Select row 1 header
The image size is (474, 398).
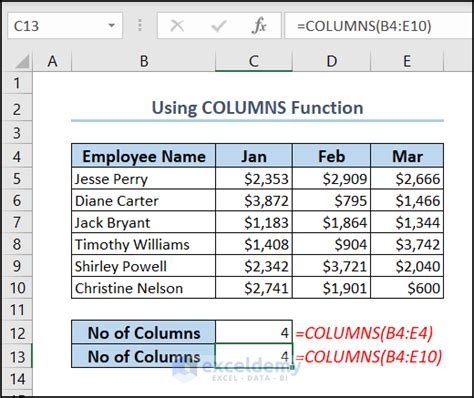click(x=17, y=83)
